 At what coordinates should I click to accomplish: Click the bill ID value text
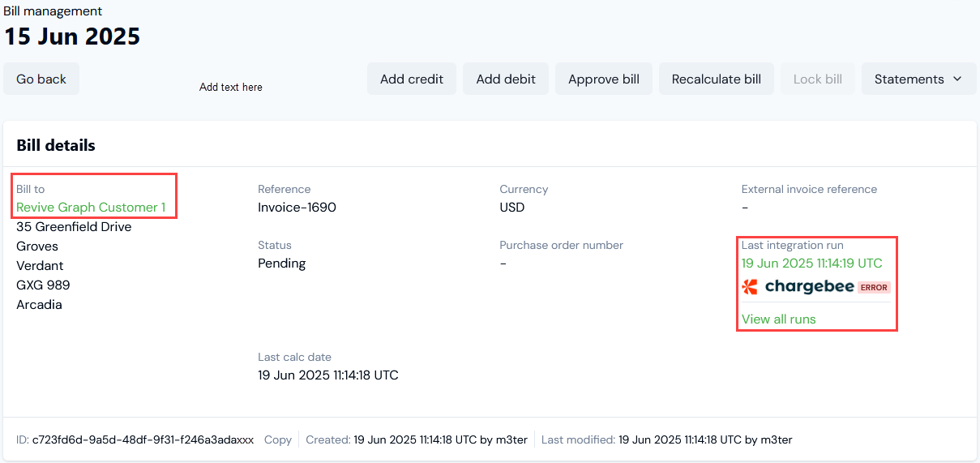tap(143, 439)
